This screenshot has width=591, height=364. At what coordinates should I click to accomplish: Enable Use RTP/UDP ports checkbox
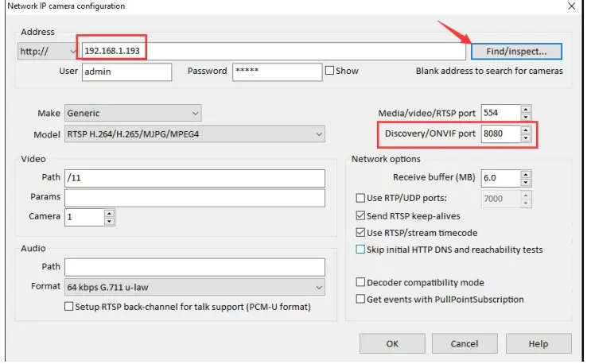click(360, 198)
